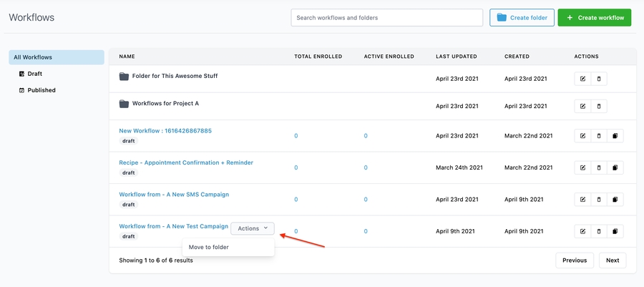The height and width of the screenshot is (287, 644).
Task: Edit the Workflows for Project A folder
Action: [x=582, y=106]
